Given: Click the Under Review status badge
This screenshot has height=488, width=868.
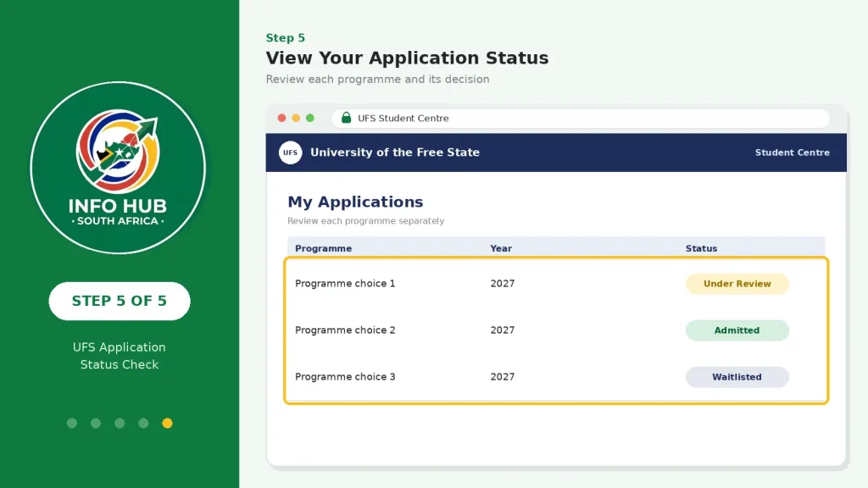Looking at the screenshot, I should click(x=737, y=284).
